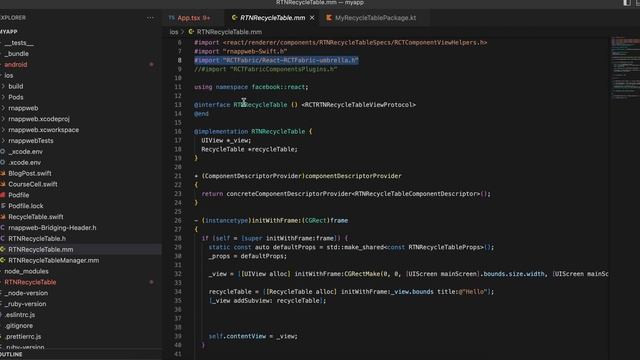The height and width of the screenshot is (360, 640).
Task: Open the .gitignore file
Action: 19,326
